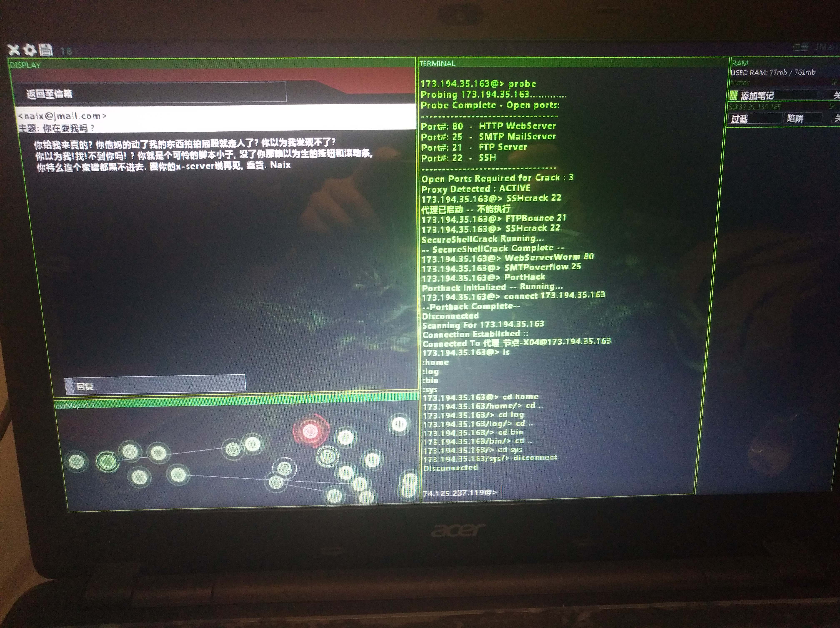Click the X exit icon at top-left
Viewport: 840px width, 628px height.
(14, 50)
